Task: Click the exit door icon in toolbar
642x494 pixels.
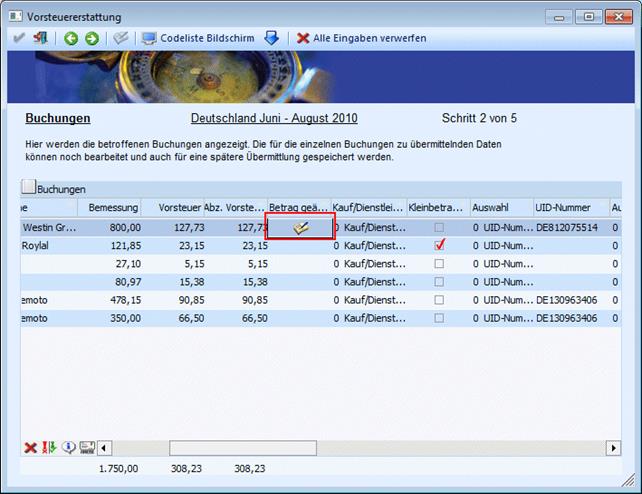Action: coord(41,38)
